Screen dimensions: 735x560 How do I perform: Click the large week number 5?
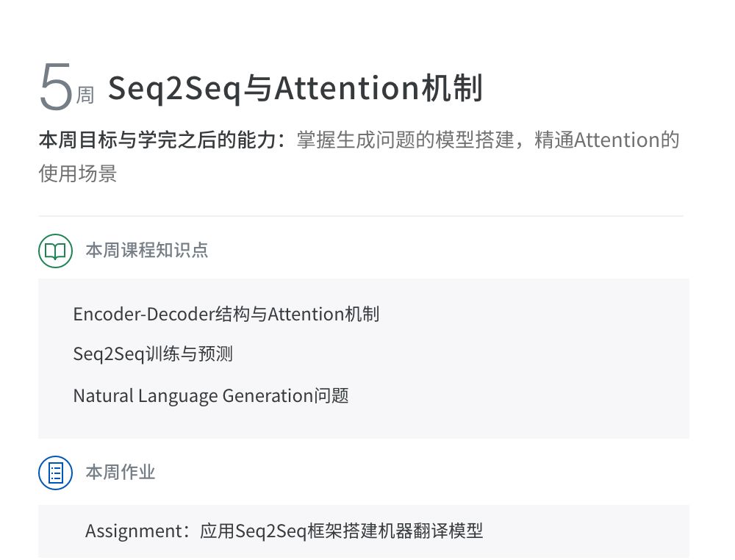56,87
